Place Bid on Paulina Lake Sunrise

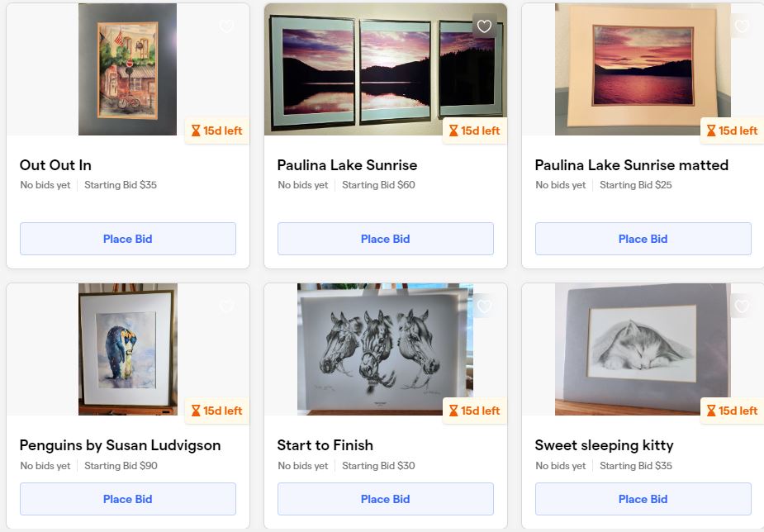coord(386,239)
